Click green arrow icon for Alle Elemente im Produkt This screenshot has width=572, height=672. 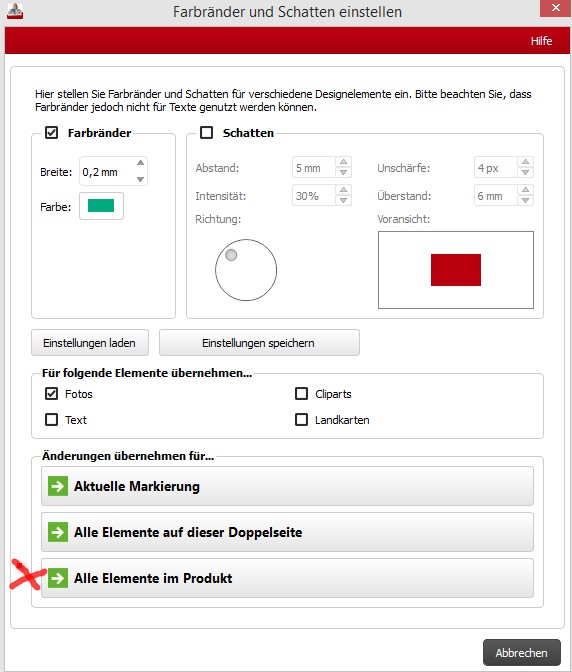tap(58, 578)
